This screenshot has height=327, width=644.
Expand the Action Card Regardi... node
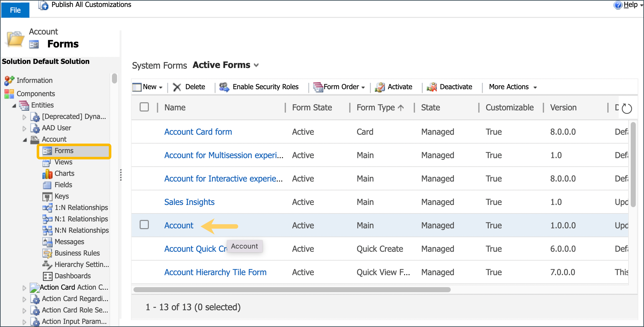pos(24,299)
